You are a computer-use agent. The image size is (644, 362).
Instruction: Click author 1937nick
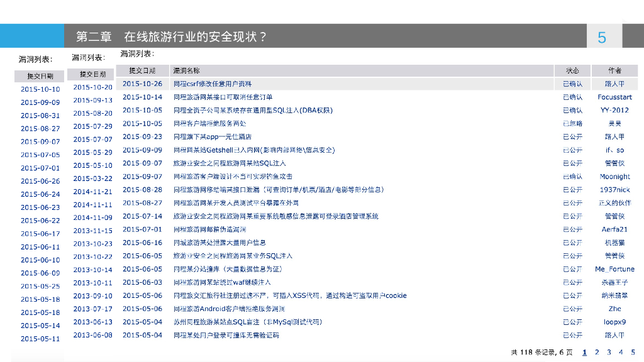tap(614, 190)
